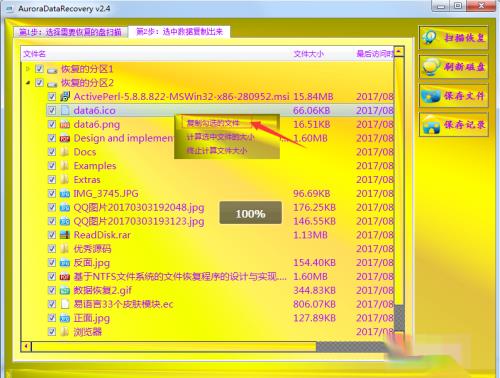Click the 1.13MB size of ReadDisk.rar
The image size is (500, 378).
click(x=310, y=235)
